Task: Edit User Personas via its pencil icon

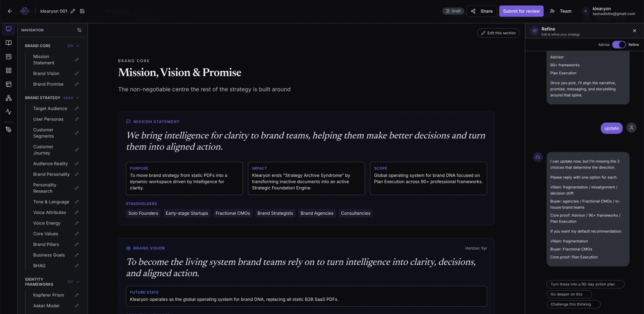Action: 77,119
